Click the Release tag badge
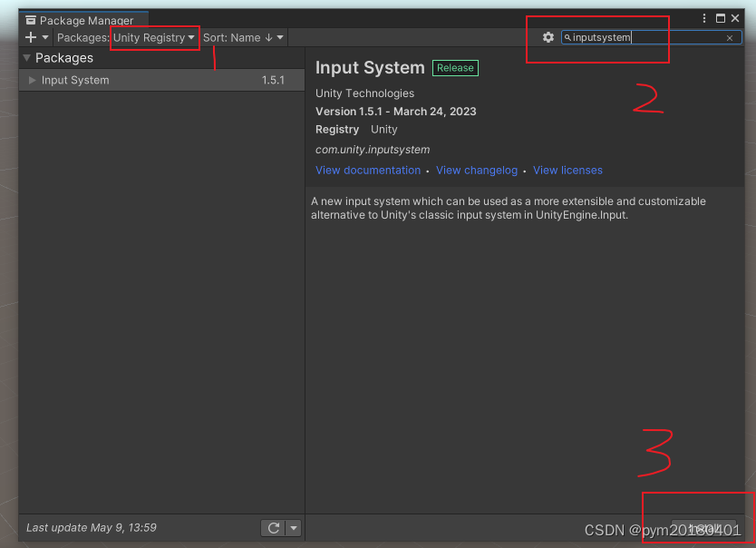Screen dimensions: 756x548 455,68
